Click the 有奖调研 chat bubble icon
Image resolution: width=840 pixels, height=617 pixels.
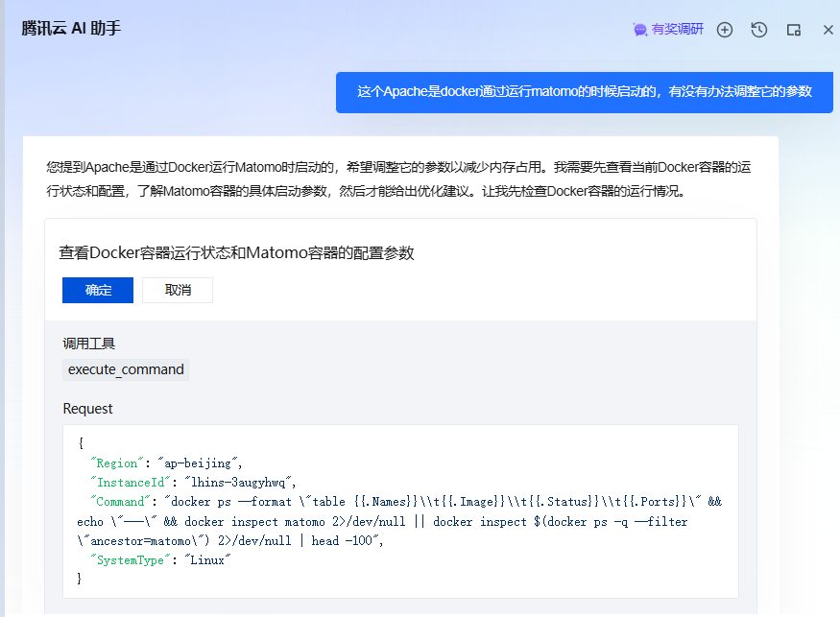[x=640, y=30]
